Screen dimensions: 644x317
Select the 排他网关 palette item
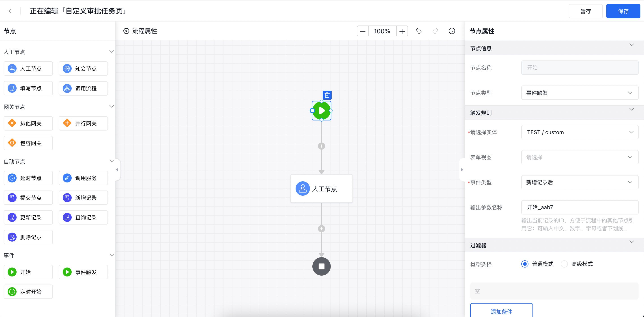point(28,123)
